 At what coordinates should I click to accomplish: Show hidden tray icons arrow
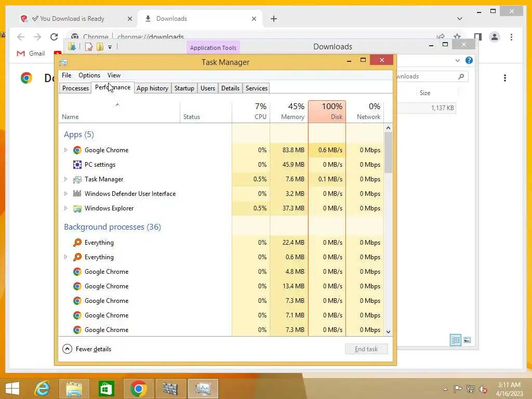[445, 389]
